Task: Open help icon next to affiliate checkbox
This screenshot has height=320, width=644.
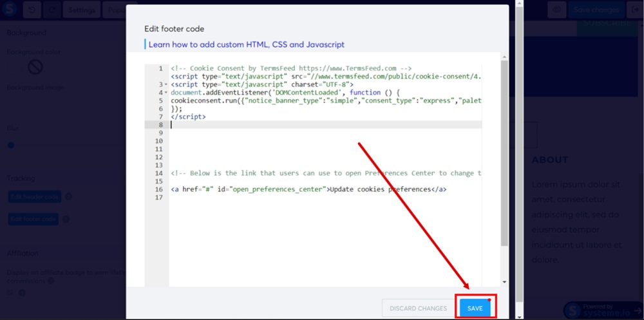Action: tap(22, 293)
